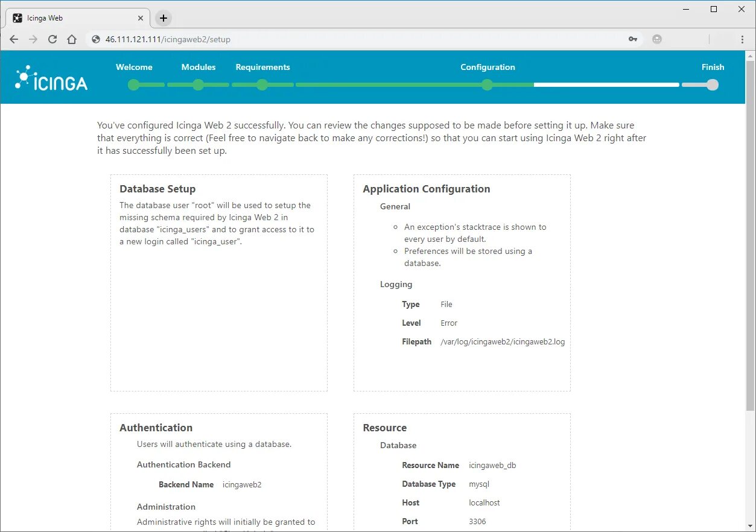Click the Backend Name value icingaweb2
756x532 pixels.
(x=242, y=484)
